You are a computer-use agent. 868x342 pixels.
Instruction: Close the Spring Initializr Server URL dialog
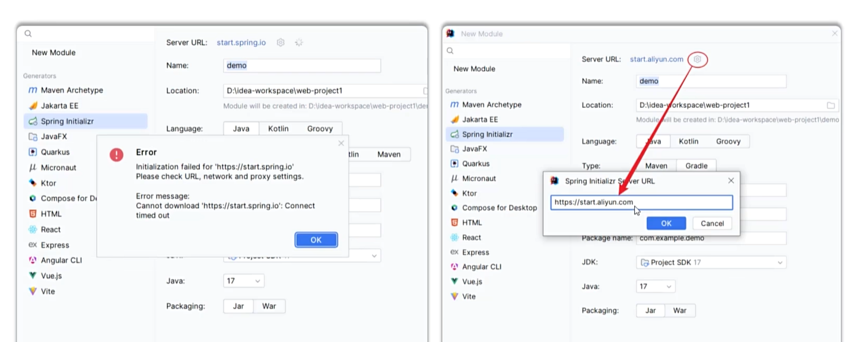(x=731, y=181)
